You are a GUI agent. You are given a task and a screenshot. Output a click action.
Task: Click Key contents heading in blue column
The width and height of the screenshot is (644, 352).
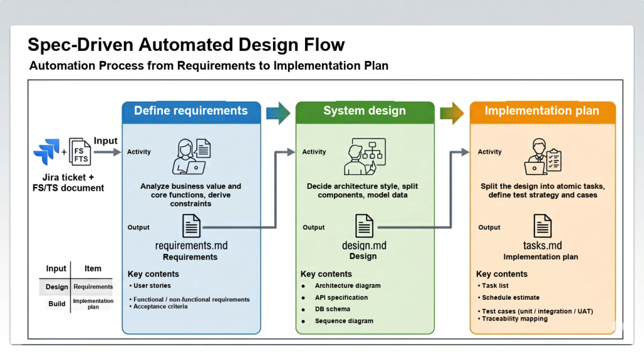[153, 274]
